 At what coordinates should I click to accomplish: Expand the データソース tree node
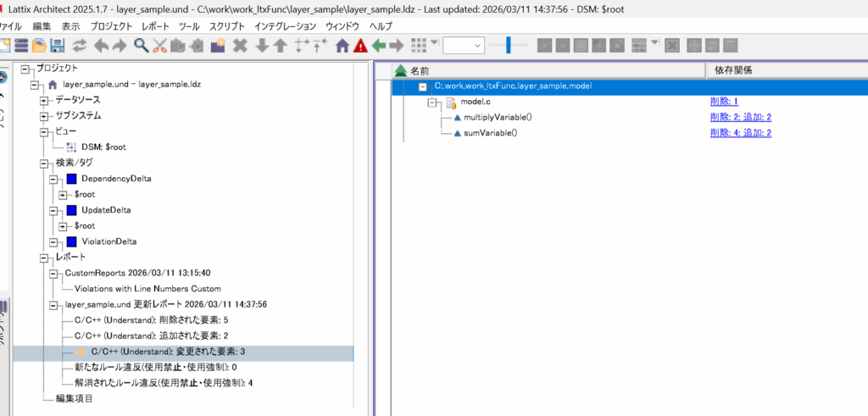(43, 101)
